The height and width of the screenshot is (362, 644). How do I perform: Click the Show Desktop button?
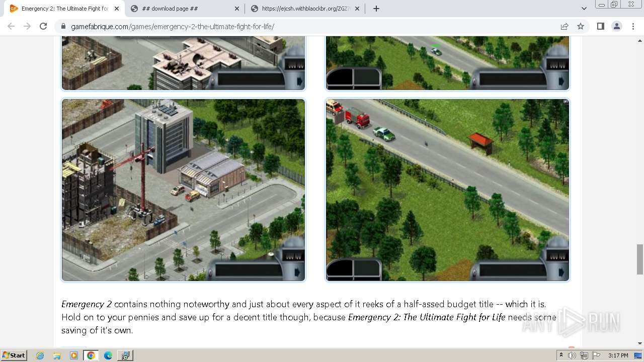click(638, 355)
